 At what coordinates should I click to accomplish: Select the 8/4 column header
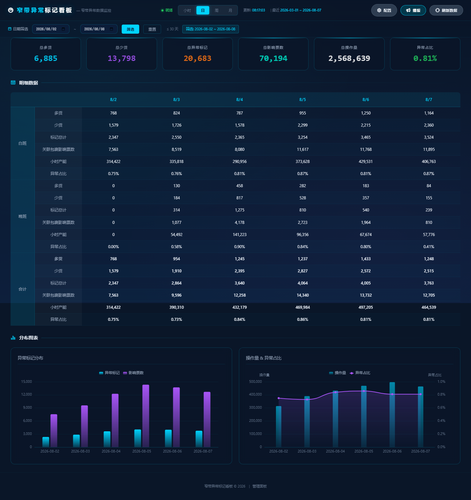239,100
